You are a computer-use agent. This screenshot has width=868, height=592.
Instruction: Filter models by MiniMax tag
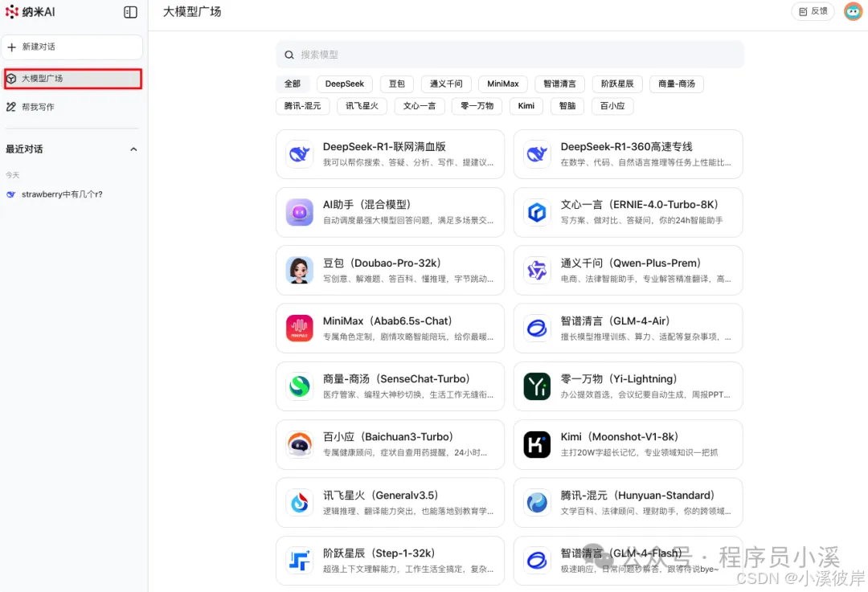pyautogui.click(x=502, y=84)
